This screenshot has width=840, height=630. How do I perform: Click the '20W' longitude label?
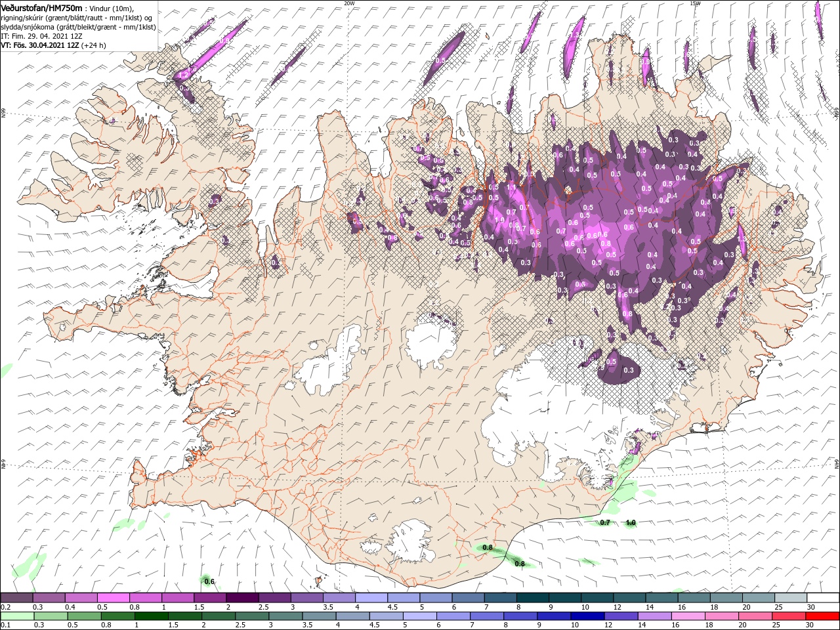click(348, 3)
